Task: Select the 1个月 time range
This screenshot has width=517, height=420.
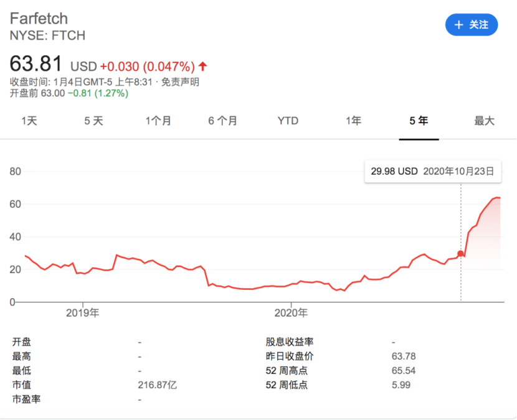Action: tap(159, 121)
